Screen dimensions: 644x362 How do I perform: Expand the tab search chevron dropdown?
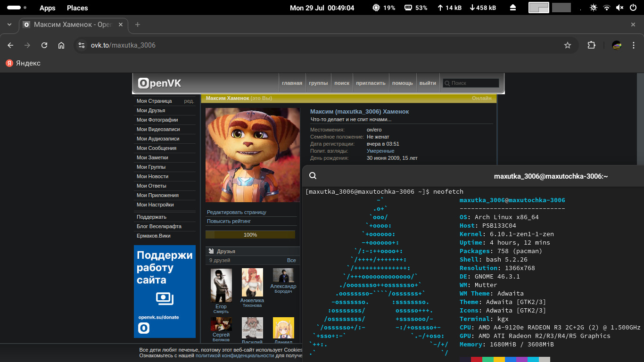pos(10,25)
